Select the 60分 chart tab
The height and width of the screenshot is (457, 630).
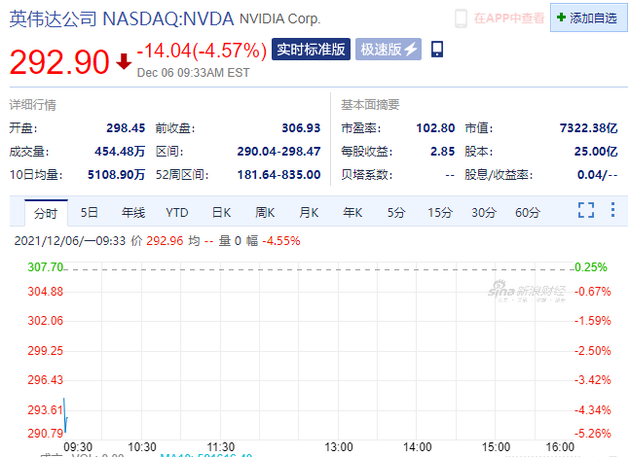528,212
